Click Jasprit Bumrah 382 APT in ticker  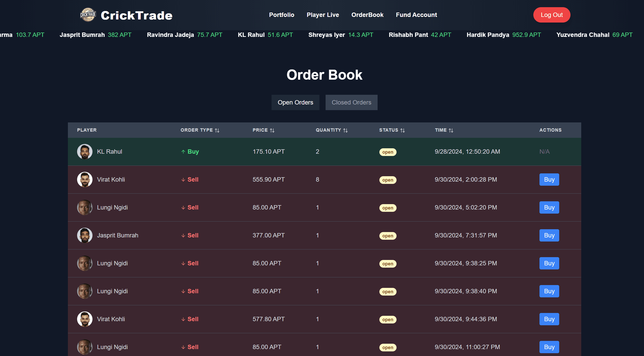point(96,35)
